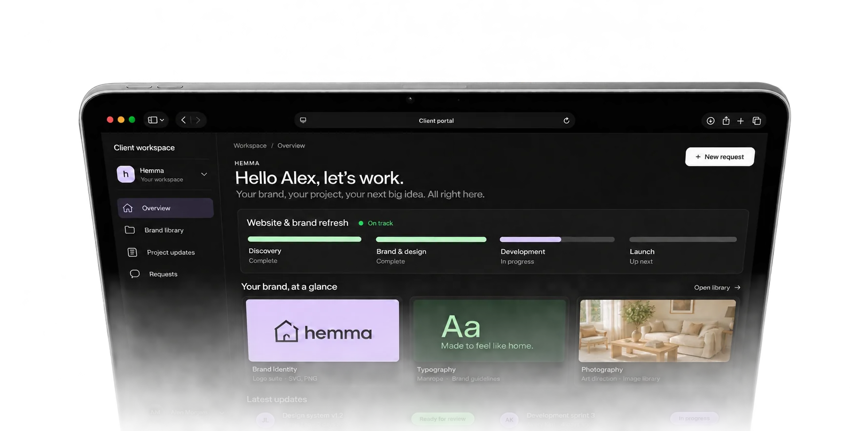Open the hemma logo Brand identity thumbnail

pyautogui.click(x=323, y=331)
